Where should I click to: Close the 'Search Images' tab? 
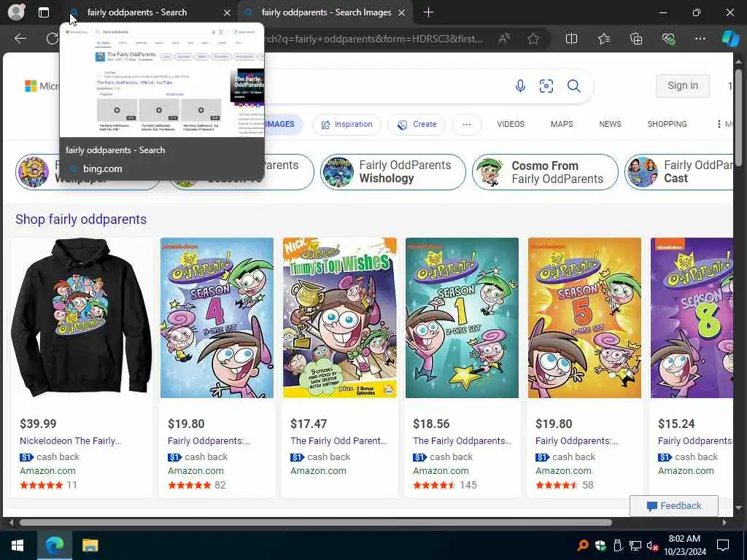402,13
